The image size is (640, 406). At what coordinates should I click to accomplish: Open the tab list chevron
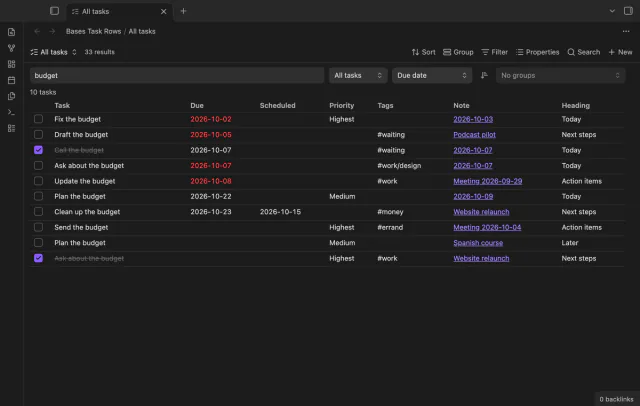click(x=612, y=11)
